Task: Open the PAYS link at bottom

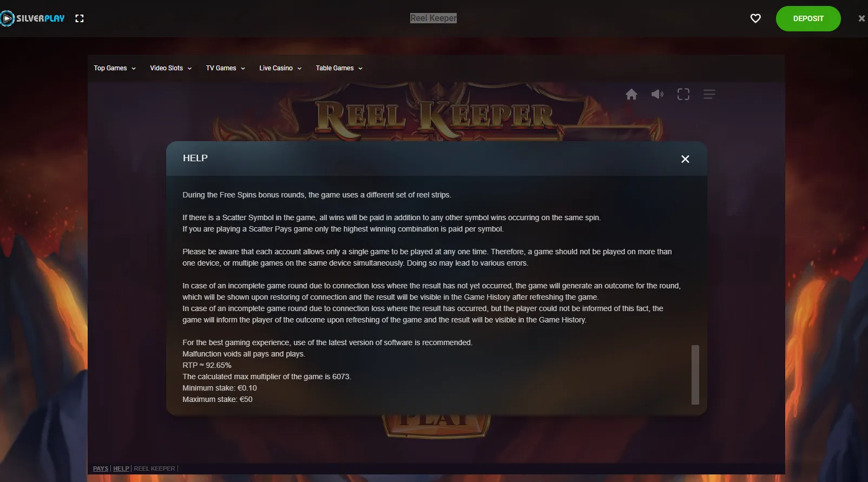Action: pyautogui.click(x=101, y=468)
